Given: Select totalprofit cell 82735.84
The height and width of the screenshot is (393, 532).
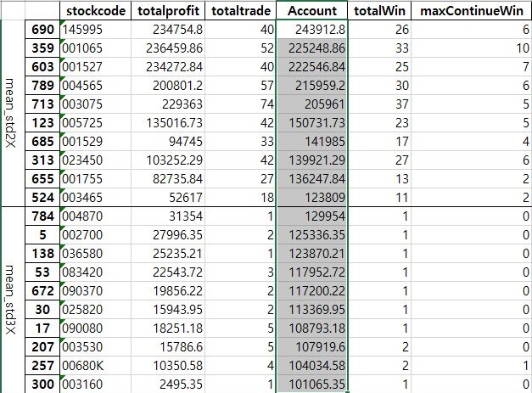Looking at the screenshot, I should pyautogui.click(x=168, y=179).
